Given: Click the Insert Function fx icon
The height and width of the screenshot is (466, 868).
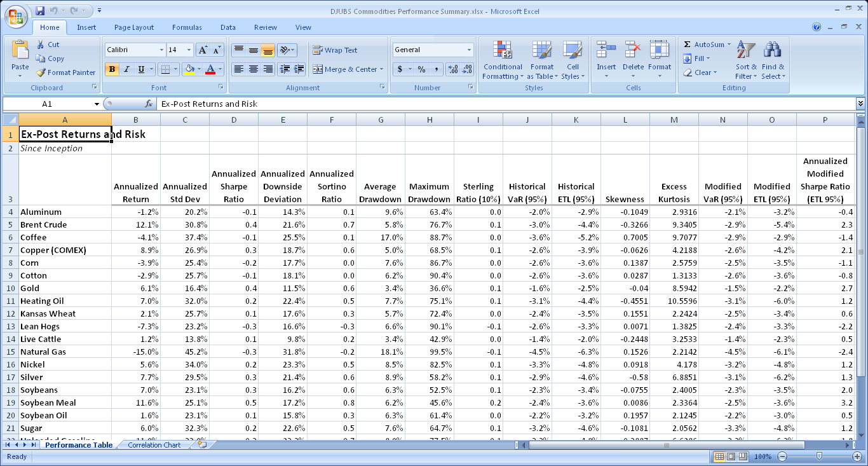Looking at the screenshot, I should 149,104.
